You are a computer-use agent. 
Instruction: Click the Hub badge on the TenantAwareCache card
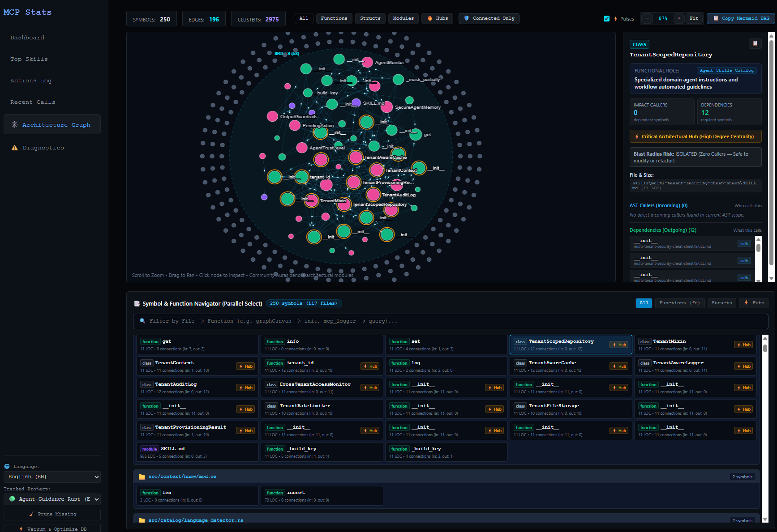coord(619,366)
